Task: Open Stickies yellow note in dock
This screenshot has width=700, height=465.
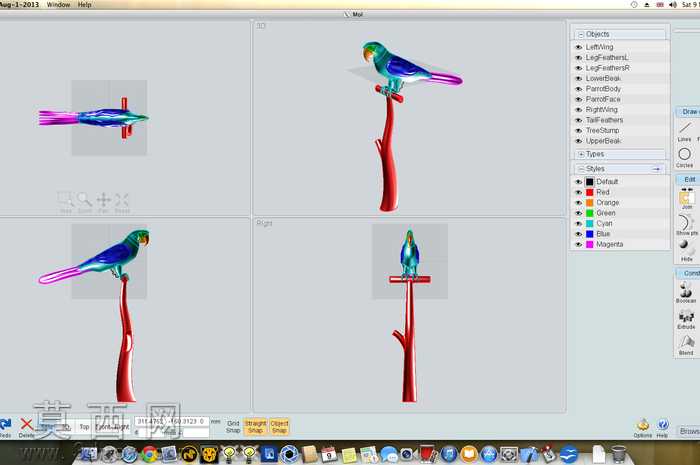Action: (349, 455)
